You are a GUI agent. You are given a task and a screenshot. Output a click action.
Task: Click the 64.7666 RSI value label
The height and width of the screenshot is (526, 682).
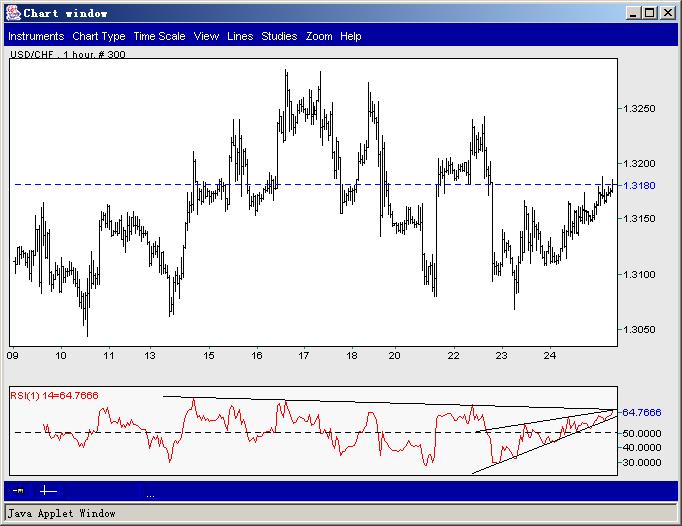(642, 412)
